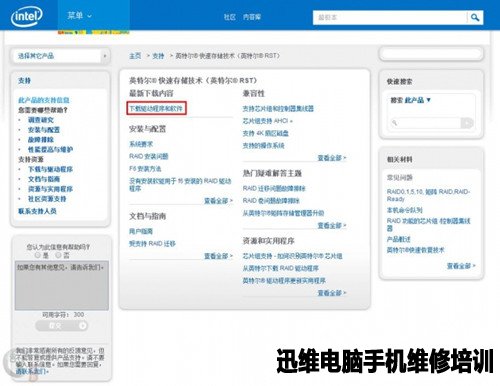Open the 从英特尔®矩阵存储管理器升级 link
500x386 pixels.
pos(283,213)
